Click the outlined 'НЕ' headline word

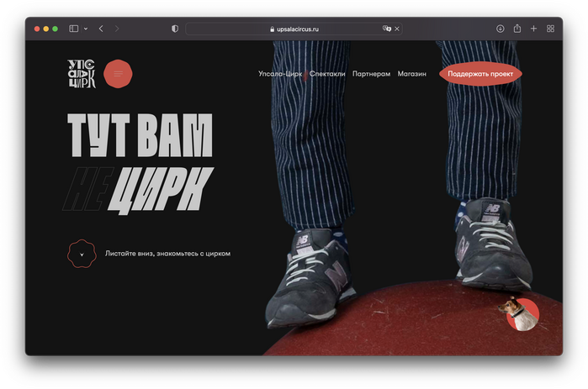click(x=87, y=189)
